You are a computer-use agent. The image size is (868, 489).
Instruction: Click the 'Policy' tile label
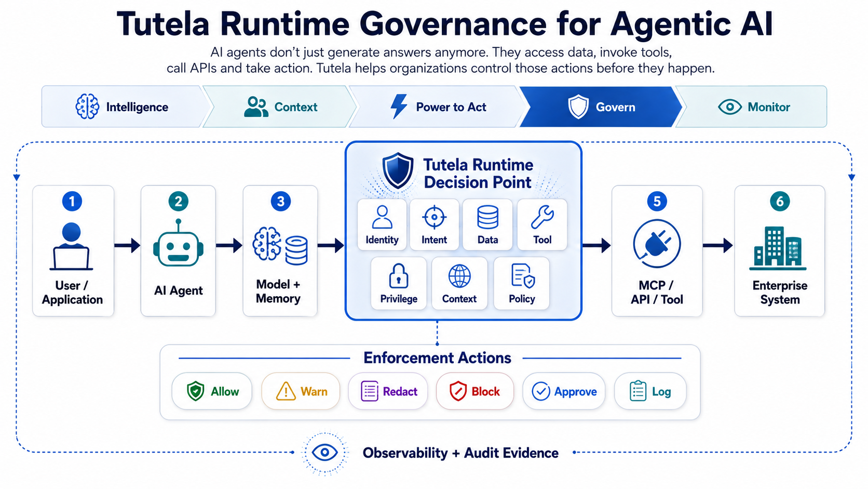coord(522,299)
